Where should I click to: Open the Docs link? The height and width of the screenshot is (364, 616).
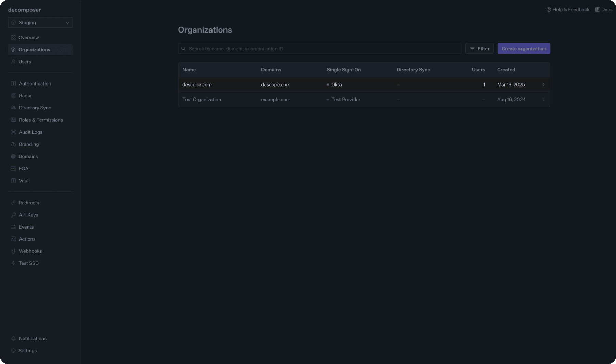604,10
